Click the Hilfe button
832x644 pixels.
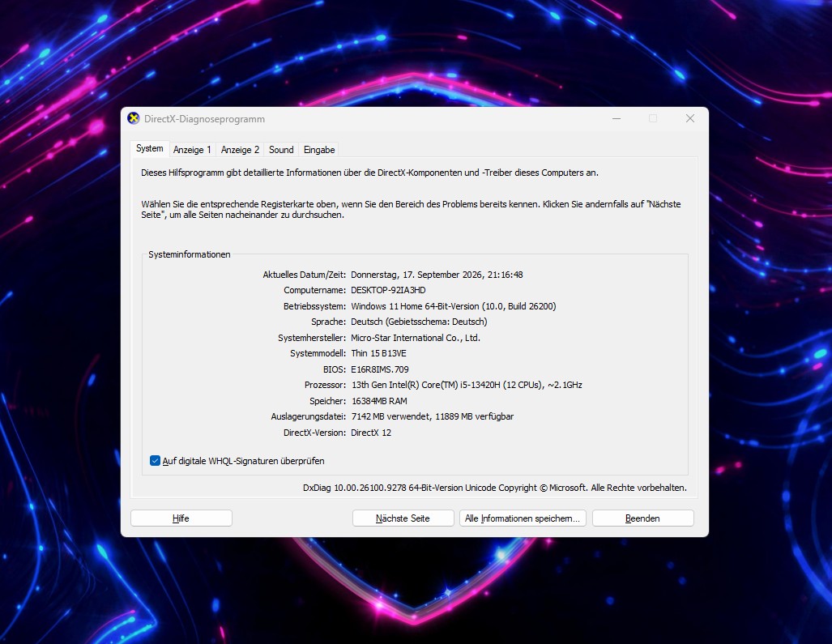[x=181, y=518]
